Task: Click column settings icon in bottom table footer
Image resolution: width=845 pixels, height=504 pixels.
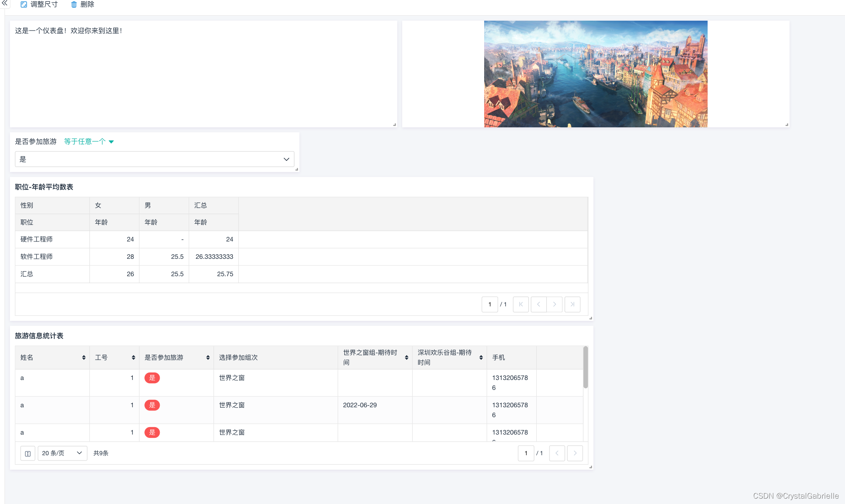Action: pyautogui.click(x=28, y=454)
